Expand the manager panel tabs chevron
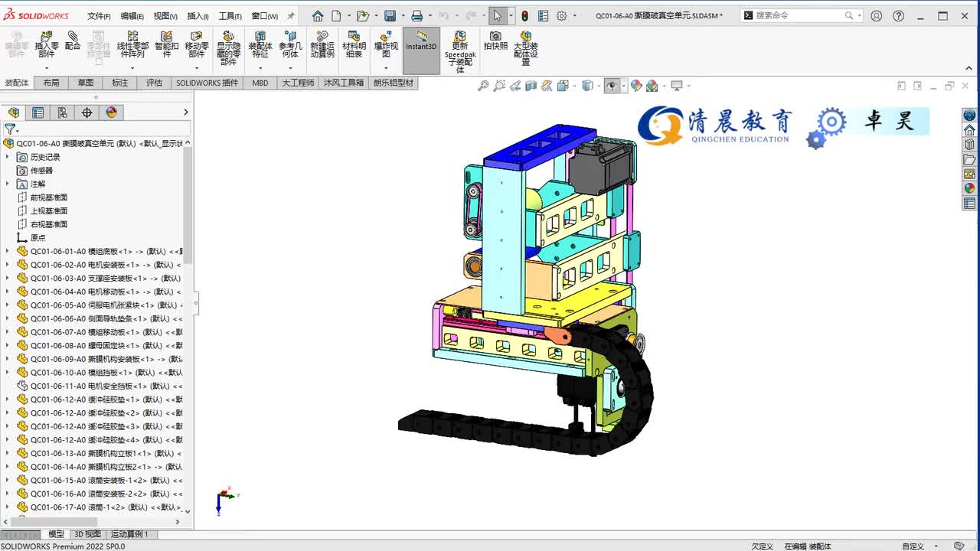This screenshot has width=980, height=551. click(185, 112)
